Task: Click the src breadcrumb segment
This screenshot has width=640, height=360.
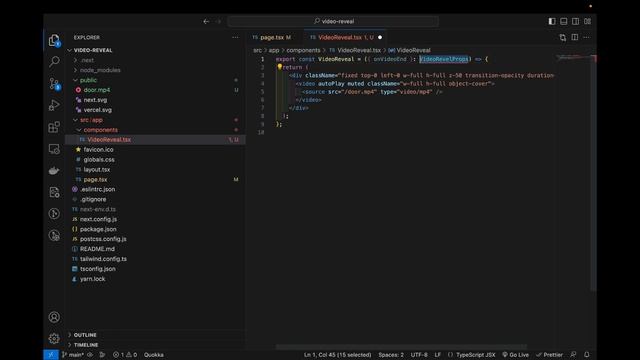Action: 257,50
